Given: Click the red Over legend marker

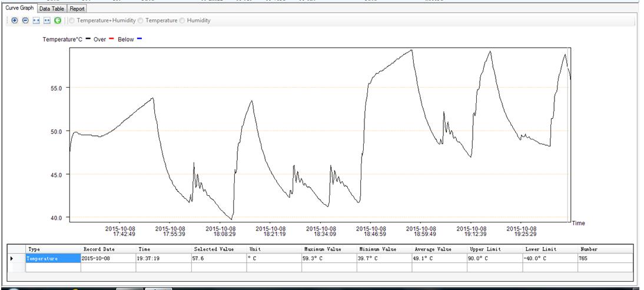Looking at the screenshot, I should [112, 39].
